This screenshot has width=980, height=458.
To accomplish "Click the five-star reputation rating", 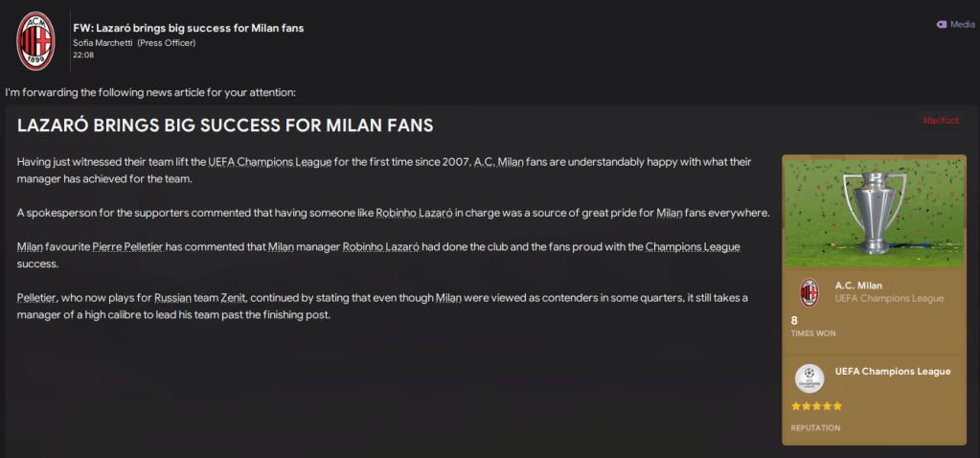I will point(816,406).
